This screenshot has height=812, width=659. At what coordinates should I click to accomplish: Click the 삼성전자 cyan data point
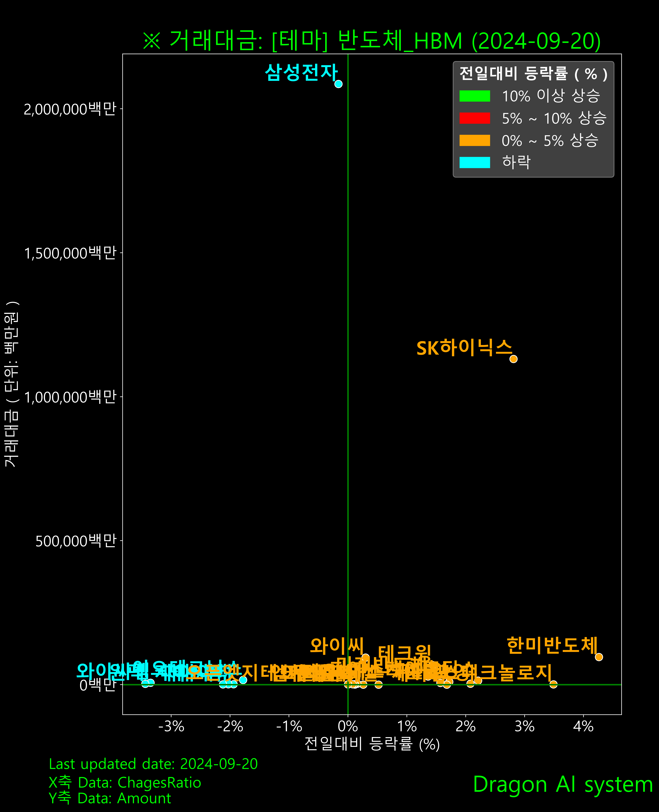338,84
